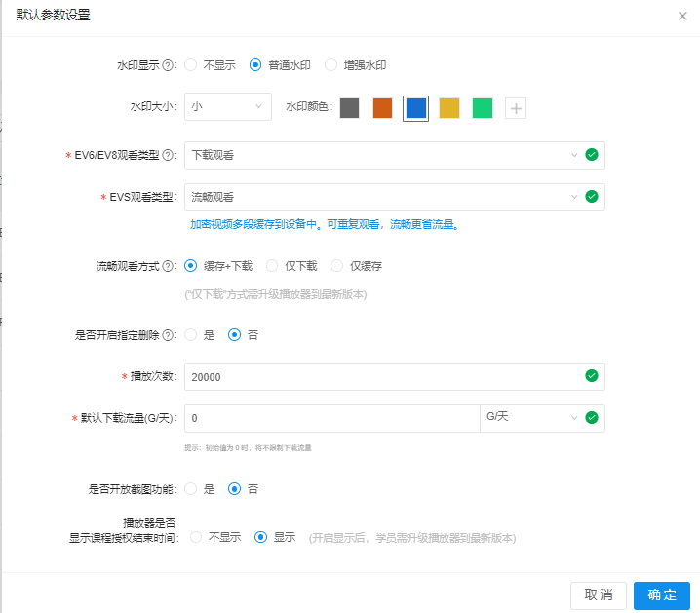700x613 pixels.
Task: Click the help icon next to EV6/EV8观看类型
Action: (169, 155)
